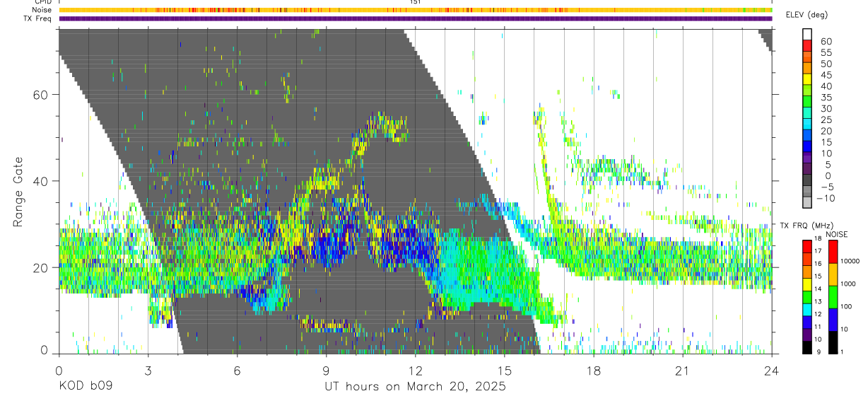The height and width of the screenshot is (401, 868).
Task: Click the red top cell of TX FRQ bar
Action: 807,246
